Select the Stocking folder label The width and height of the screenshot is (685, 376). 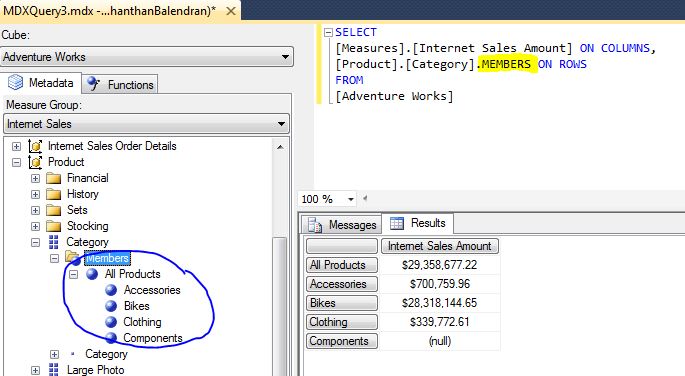click(87, 226)
